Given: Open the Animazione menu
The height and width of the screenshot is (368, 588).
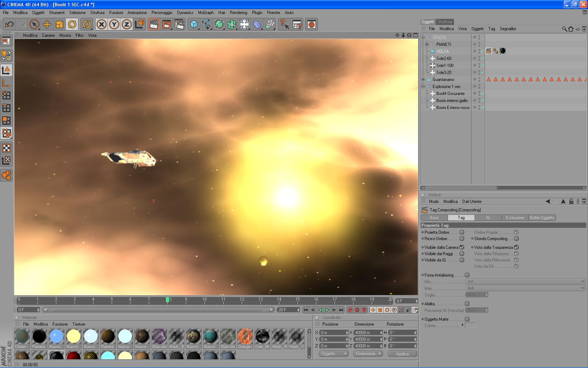Looking at the screenshot, I should click(137, 12).
